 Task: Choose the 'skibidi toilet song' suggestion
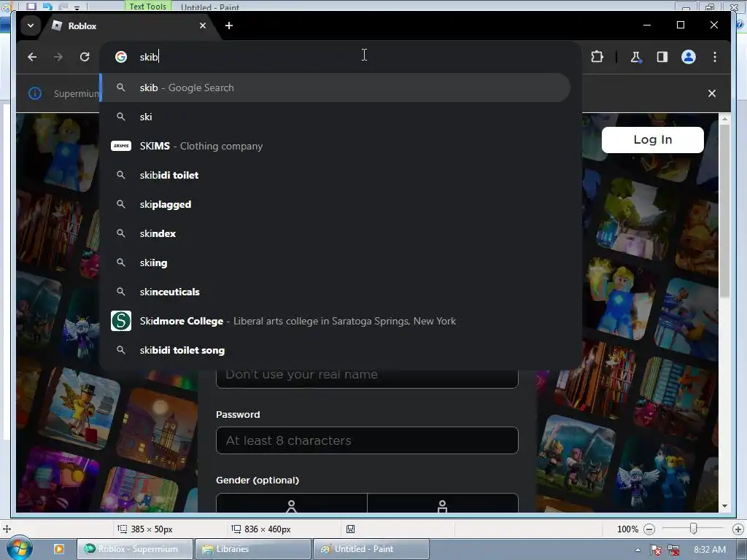coord(335,350)
